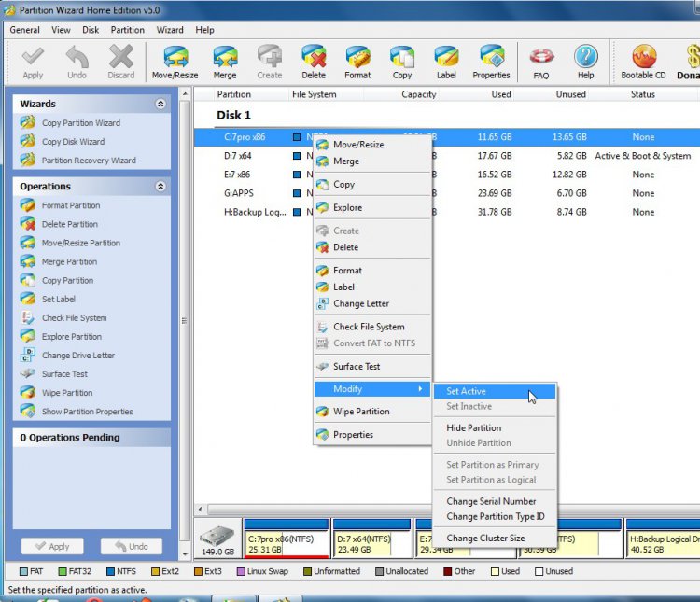The image size is (700, 602).
Task: Open the General menu
Action: click(24, 30)
